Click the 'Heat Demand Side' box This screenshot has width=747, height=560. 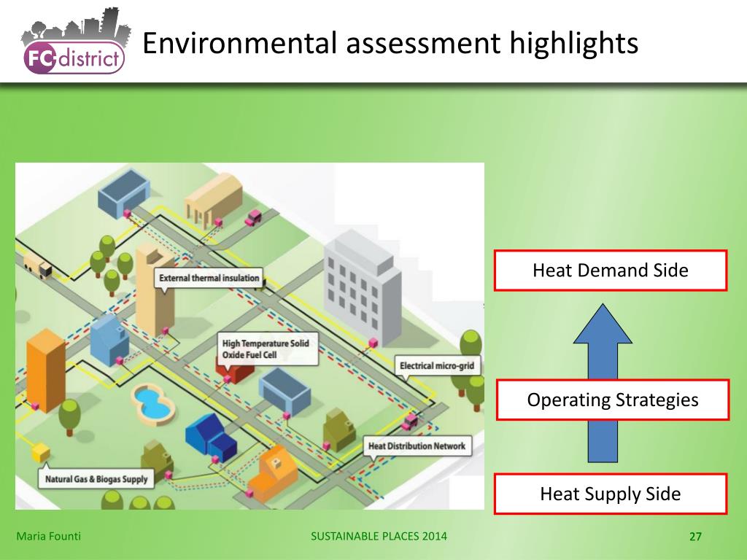point(611,271)
